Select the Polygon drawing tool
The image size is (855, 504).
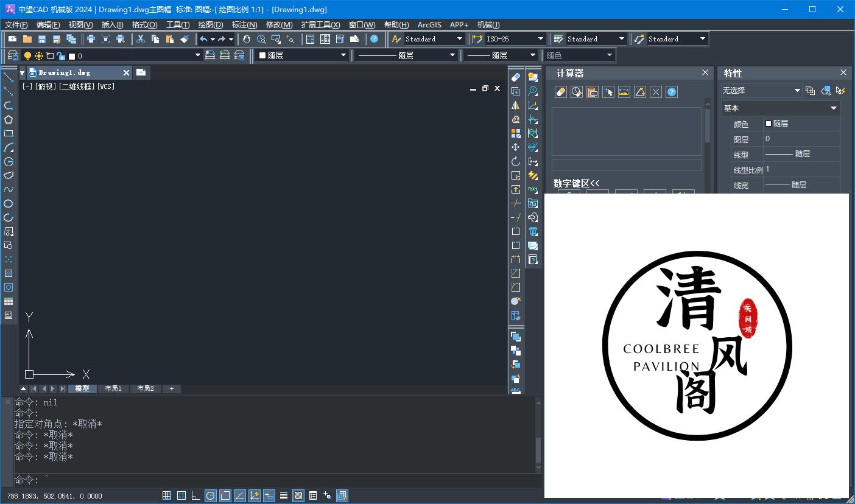9,119
